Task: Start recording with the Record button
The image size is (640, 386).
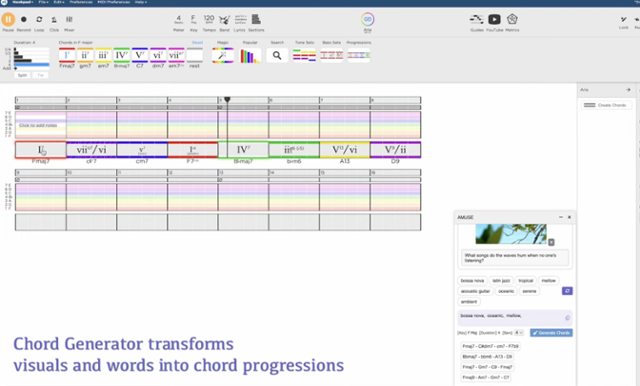Action: point(24,19)
